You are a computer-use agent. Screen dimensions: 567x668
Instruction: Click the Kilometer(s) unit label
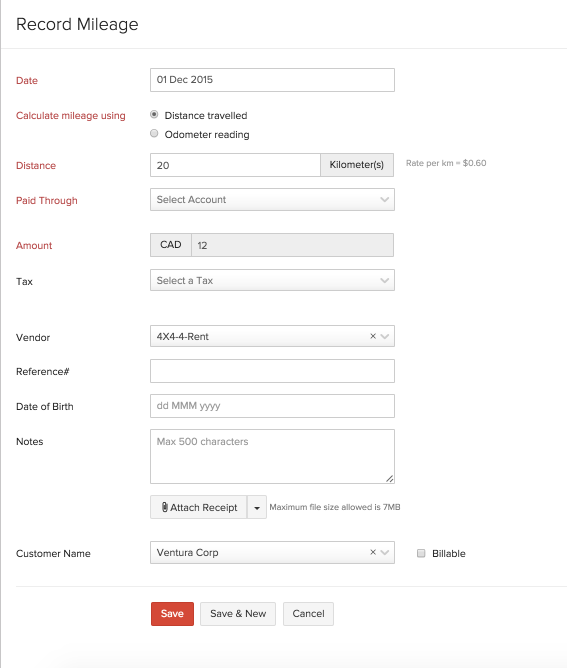click(357, 165)
